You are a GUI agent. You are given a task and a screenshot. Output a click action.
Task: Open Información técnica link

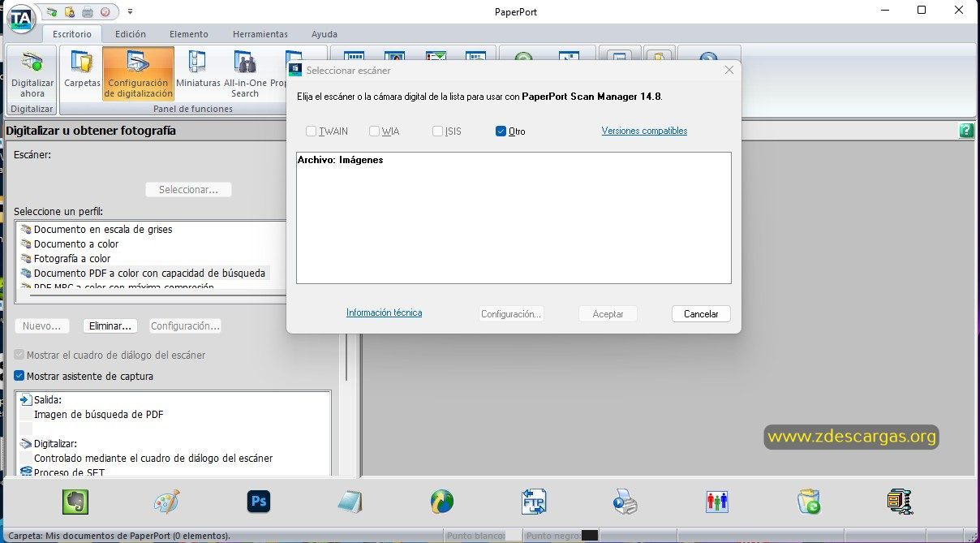click(x=384, y=312)
